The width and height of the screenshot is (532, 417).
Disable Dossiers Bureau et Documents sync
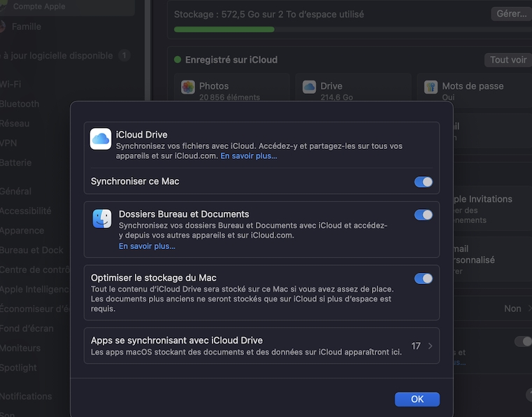click(423, 215)
